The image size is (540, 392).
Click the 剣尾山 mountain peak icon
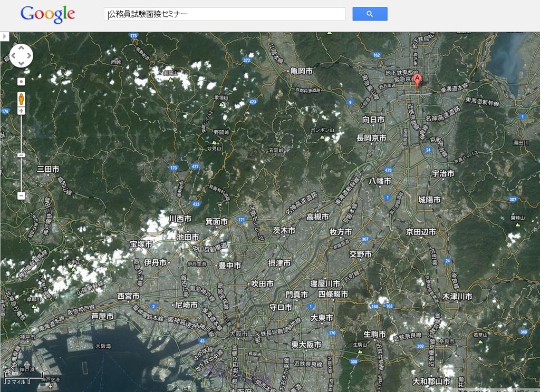click(x=171, y=80)
